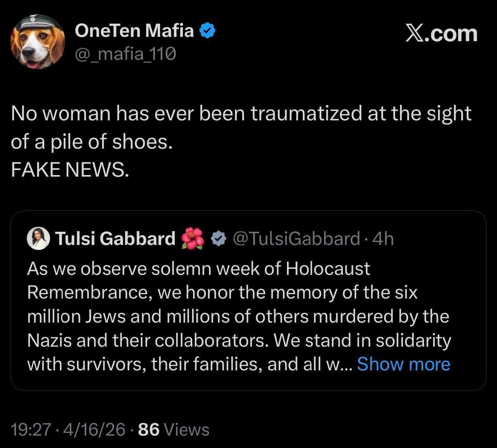Open the OneTen Mafia display name
497x448 pixels.
(134, 31)
